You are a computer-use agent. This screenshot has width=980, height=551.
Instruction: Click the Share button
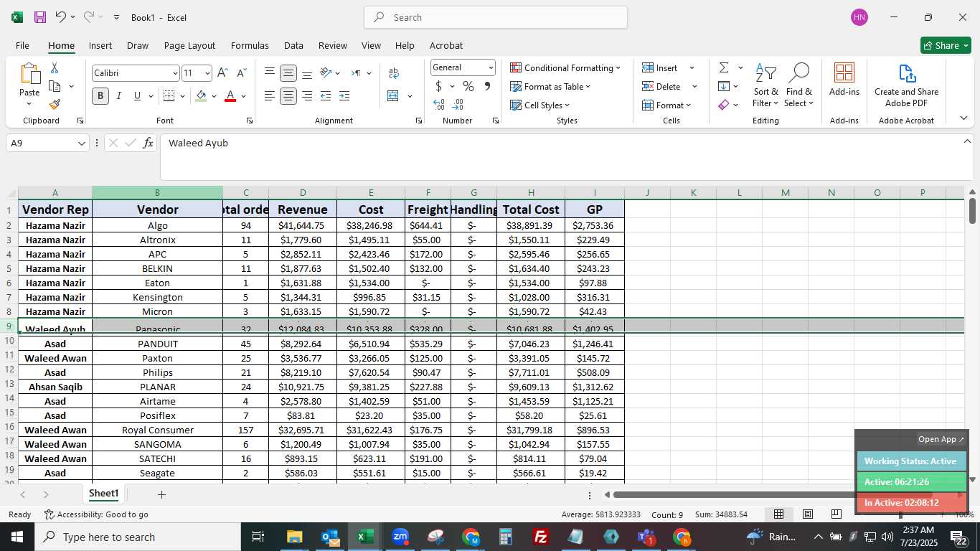tap(946, 45)
